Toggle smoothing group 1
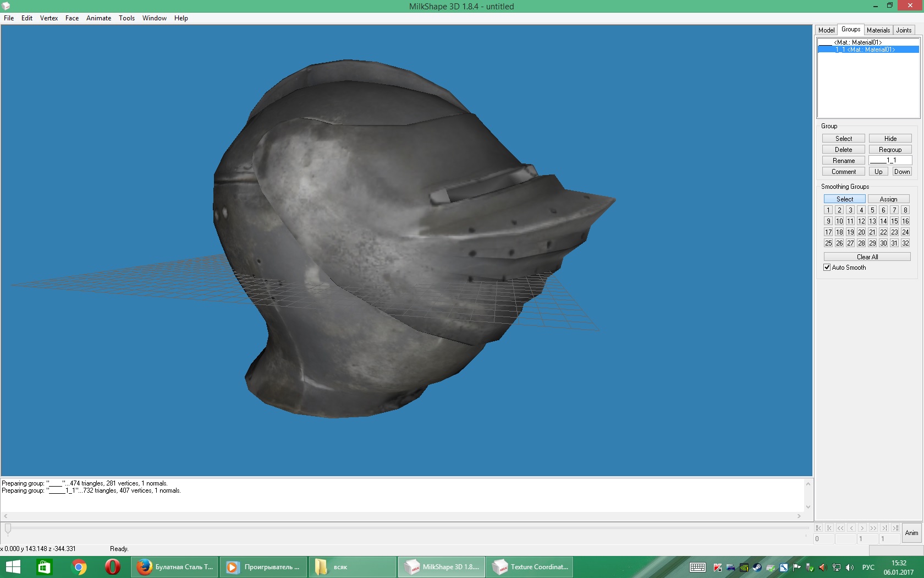 (828, 210)
